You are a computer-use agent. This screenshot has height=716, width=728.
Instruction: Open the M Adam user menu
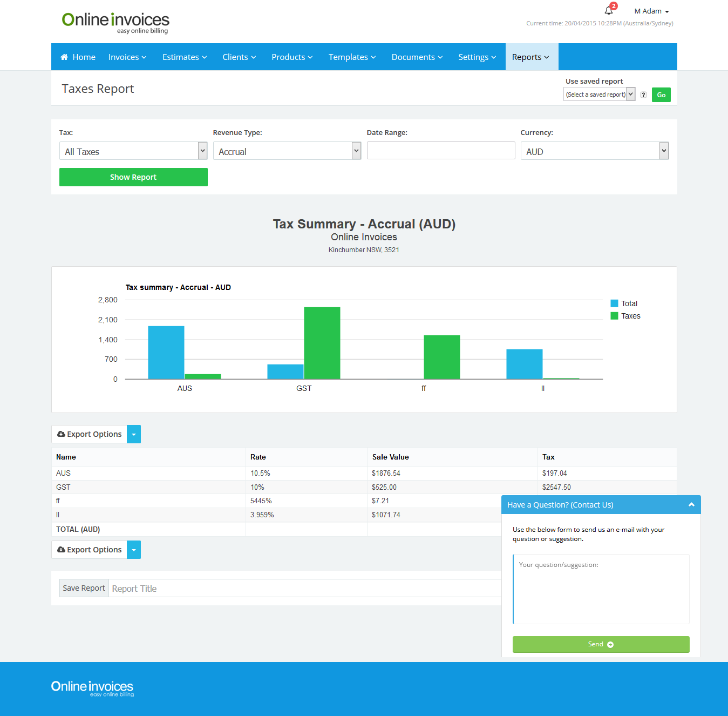pyautogui.click(x=651, y=11)
